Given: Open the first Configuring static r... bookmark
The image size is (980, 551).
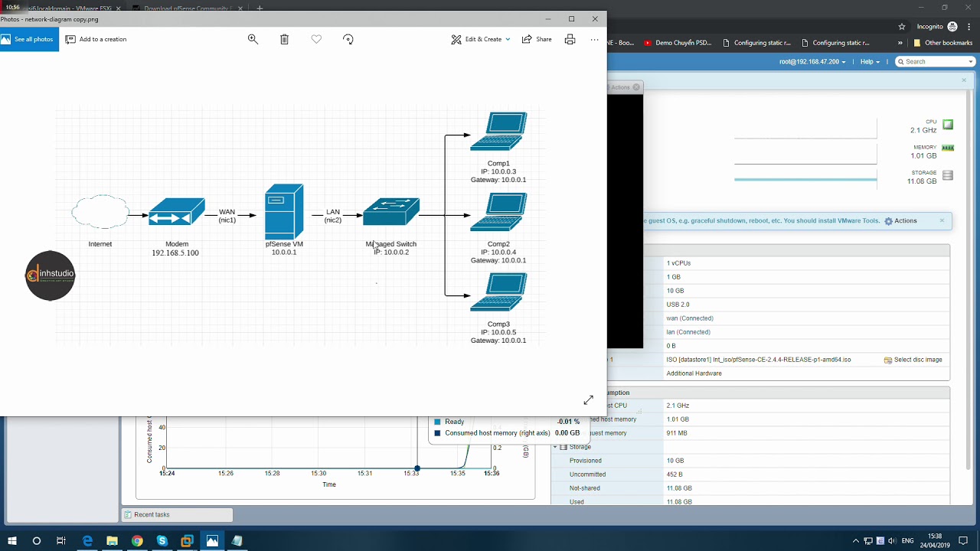Looking at the screenshot, I should pos(756,43).
